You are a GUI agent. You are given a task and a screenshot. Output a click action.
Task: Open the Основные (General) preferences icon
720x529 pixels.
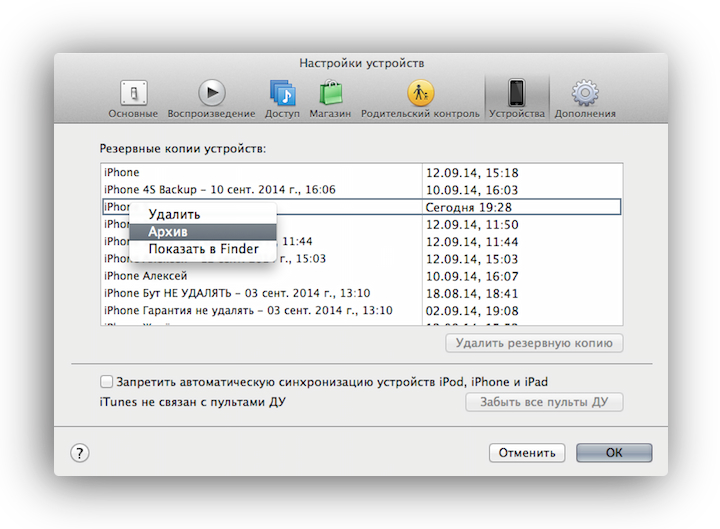pyautogui.click(x=133, y=94)
